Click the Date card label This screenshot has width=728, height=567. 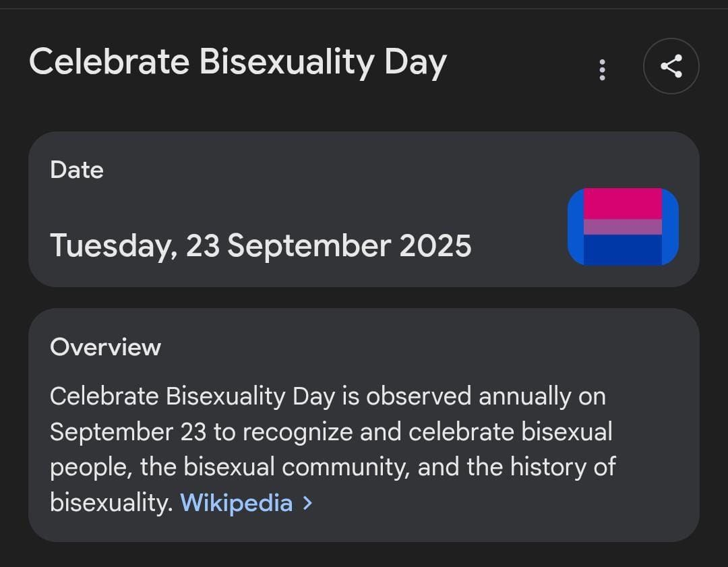(77, 170)
